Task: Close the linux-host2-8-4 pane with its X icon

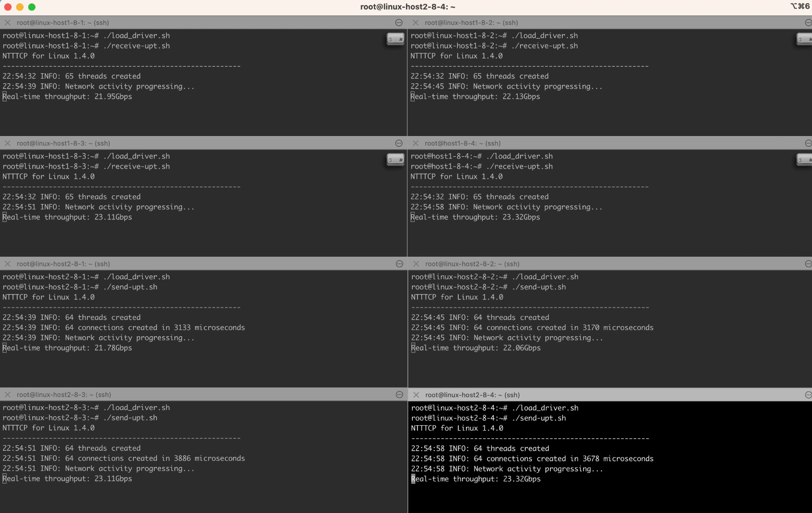Action: (416, 395)
